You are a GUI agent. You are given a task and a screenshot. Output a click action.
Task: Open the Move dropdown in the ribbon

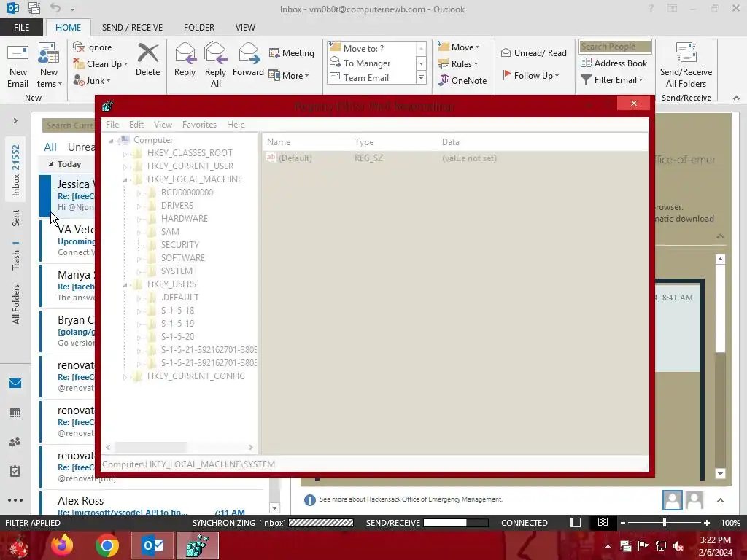(459, 47)
